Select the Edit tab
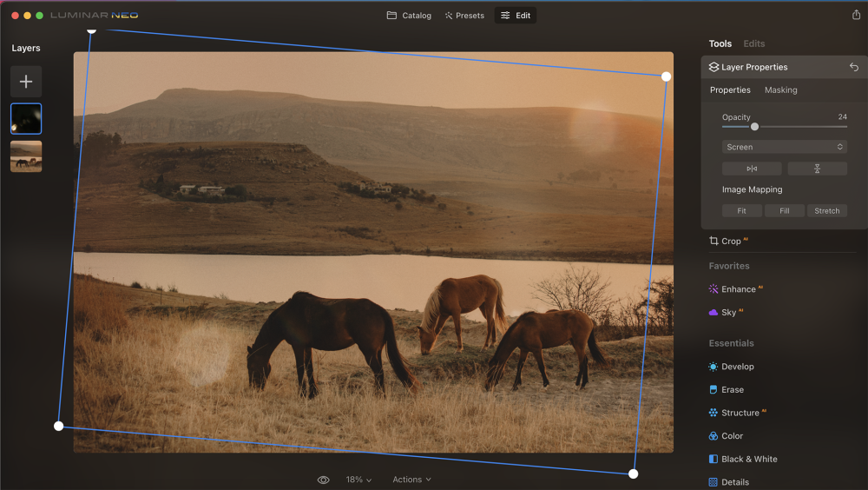The height and width of the screenshot is (490, 868). point(516,16)
